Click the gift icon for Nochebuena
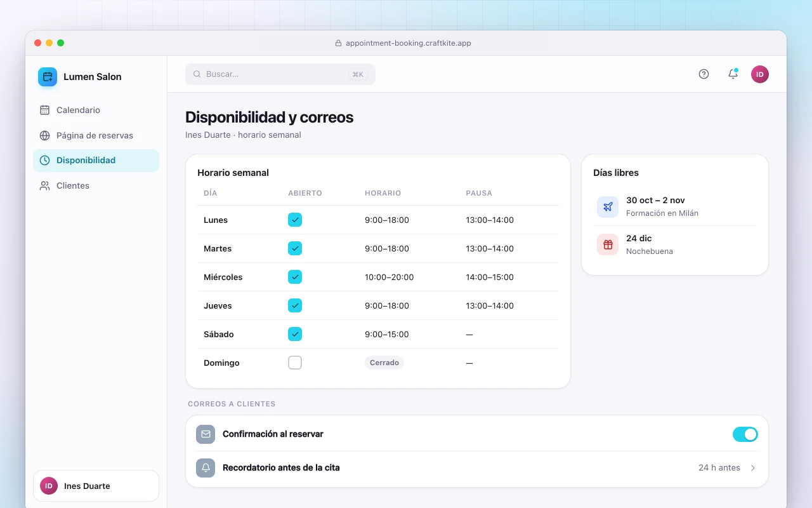Viewport: 812px width, 508px height. [x=608, y=245]
